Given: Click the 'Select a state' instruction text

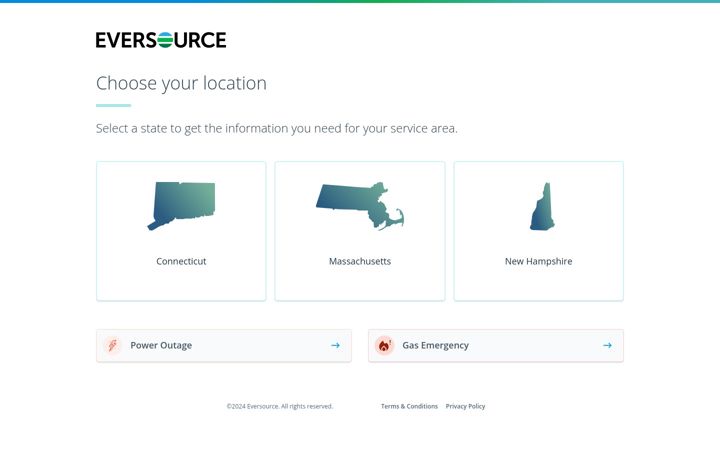Looking at the screenshot, I should (x=276, y=129).
